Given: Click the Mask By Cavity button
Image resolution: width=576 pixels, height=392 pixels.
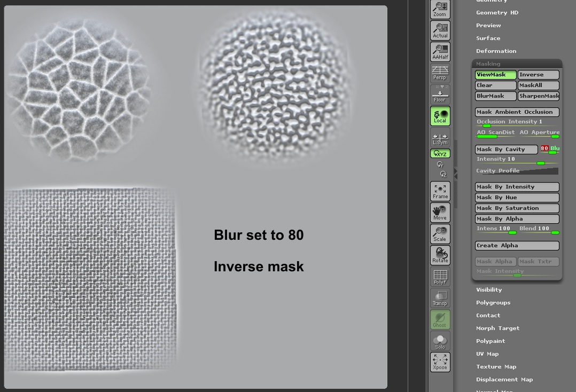Looking at the screenshot, I should coord(505,149).
